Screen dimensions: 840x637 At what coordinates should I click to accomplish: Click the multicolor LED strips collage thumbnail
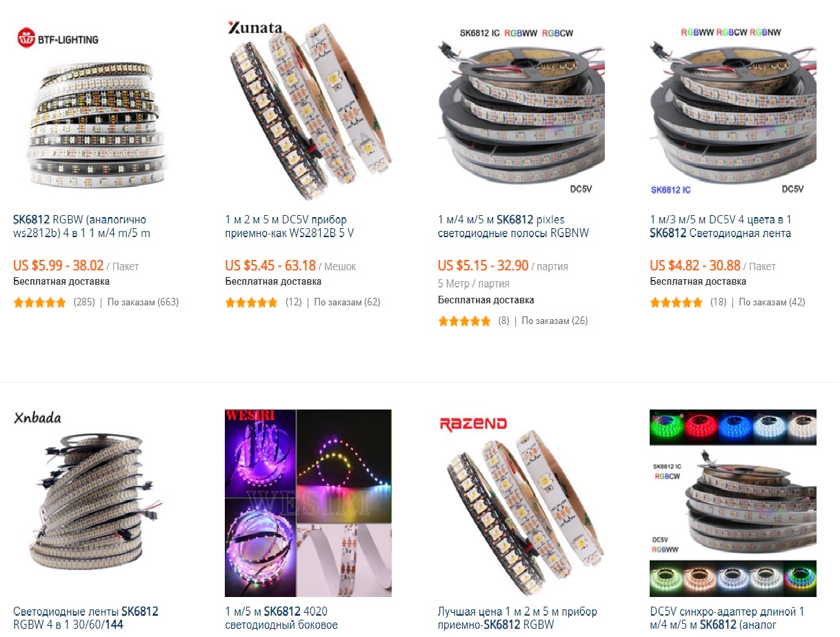click(x=733, y=503)
